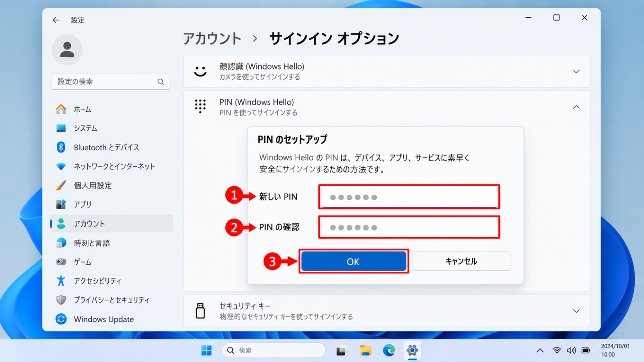Click the face recognition smiley icon
644x362 pixels.
[x=200, y=72]
